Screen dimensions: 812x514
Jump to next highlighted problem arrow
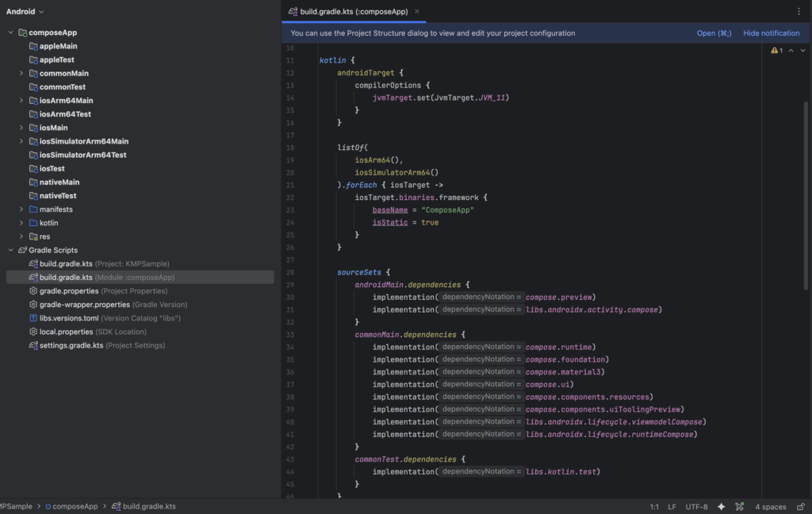(802, 51)
